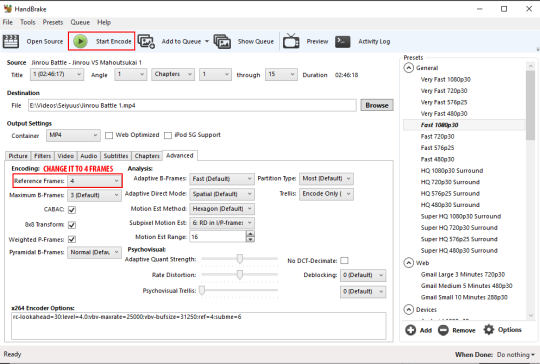Click the green Start Encode play icon
The image size is (540, 364).
coord(80,41)
